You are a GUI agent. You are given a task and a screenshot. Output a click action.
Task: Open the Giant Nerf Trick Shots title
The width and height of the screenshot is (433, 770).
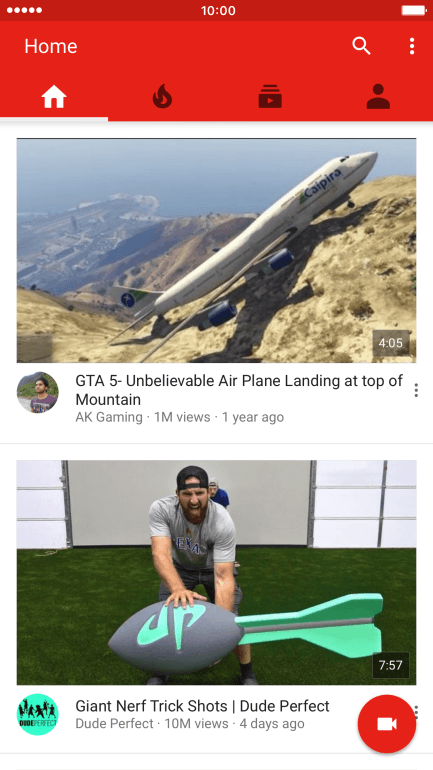pyautogui.click(x=202, y=706)
